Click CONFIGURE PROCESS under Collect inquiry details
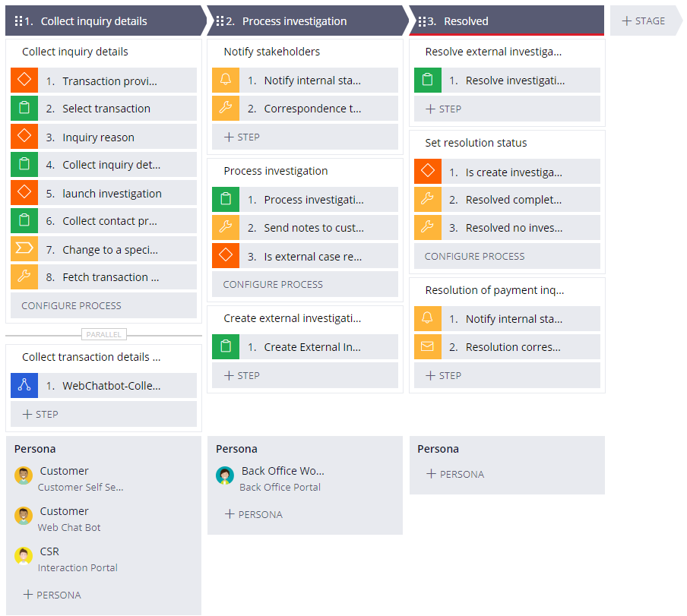 click(x=71, y=305)
